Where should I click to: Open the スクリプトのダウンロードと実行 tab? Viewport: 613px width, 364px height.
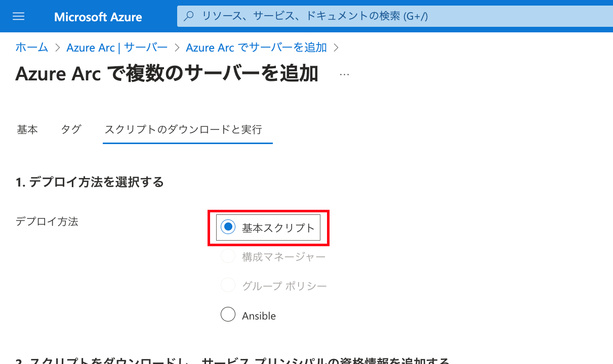[183, 129]
